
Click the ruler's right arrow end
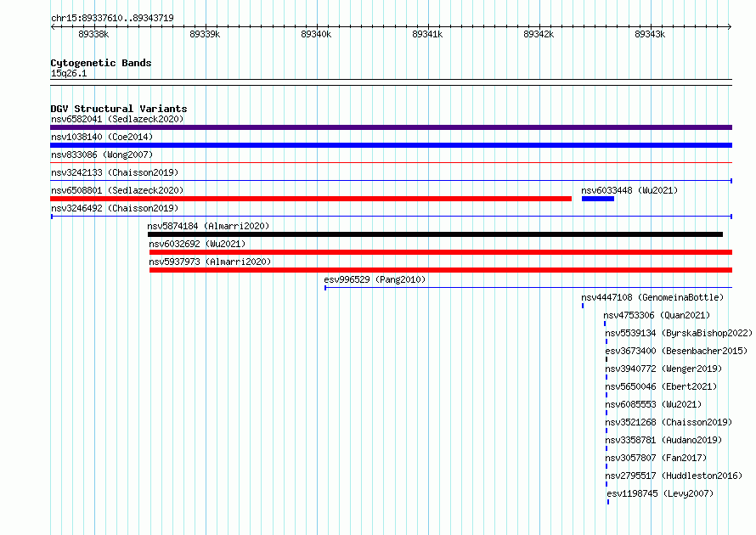[730, 27]
